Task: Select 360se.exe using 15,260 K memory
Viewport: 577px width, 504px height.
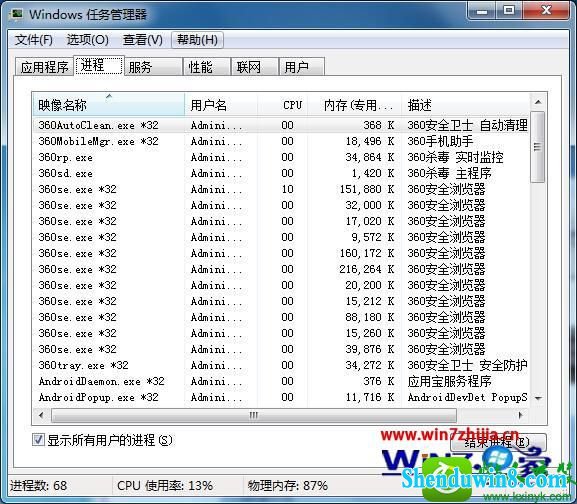Action: point(281,333)
